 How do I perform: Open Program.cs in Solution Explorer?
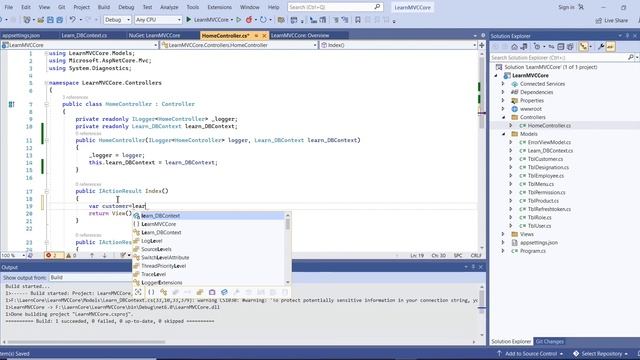pos(532,251)
